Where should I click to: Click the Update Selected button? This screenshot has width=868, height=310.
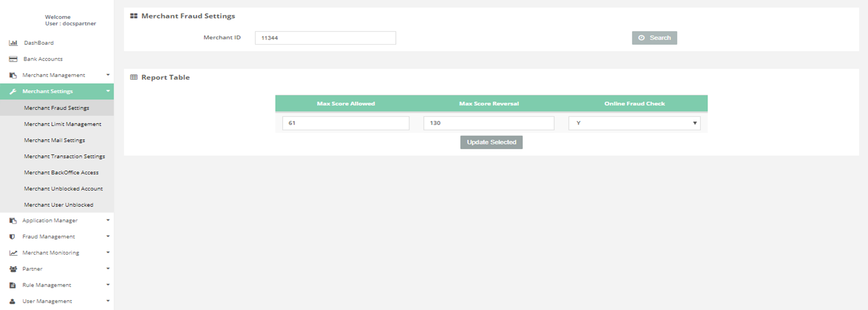coord(491,142)
